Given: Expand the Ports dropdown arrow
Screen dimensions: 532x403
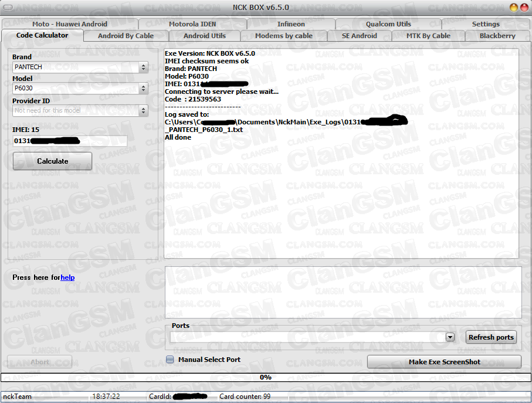Looking at the screenshot, I should tap(450, 337).
